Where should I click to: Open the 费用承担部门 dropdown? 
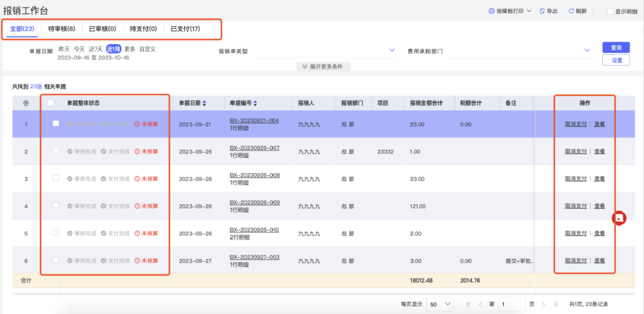click(520, 51)
